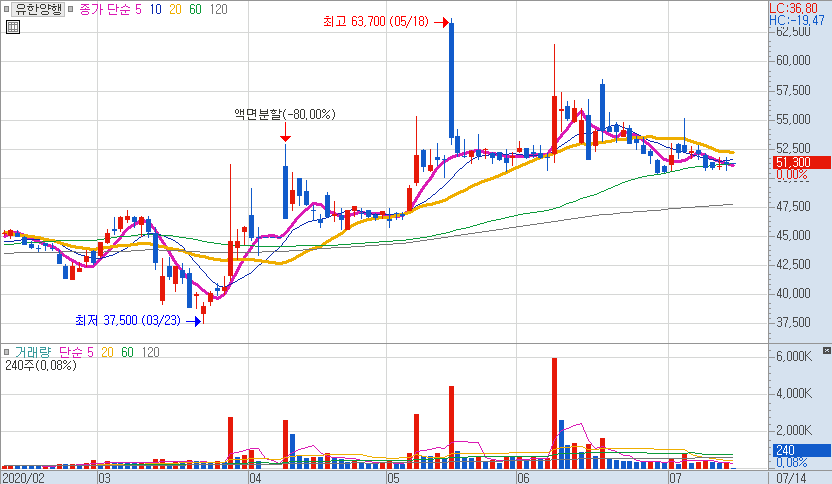
Task: Click the 최고 63,700 (05/18) high marker
Action: pyautogui.click(x=376, y=22)
